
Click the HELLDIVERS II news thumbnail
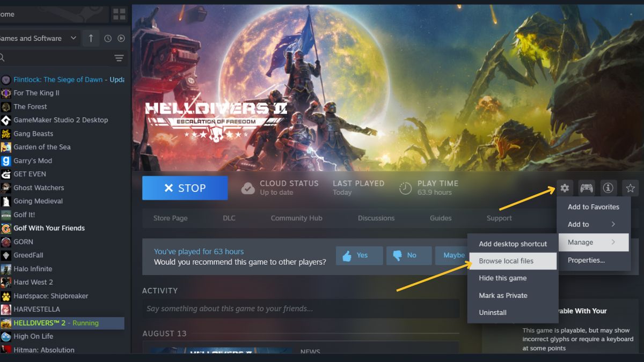221,350
